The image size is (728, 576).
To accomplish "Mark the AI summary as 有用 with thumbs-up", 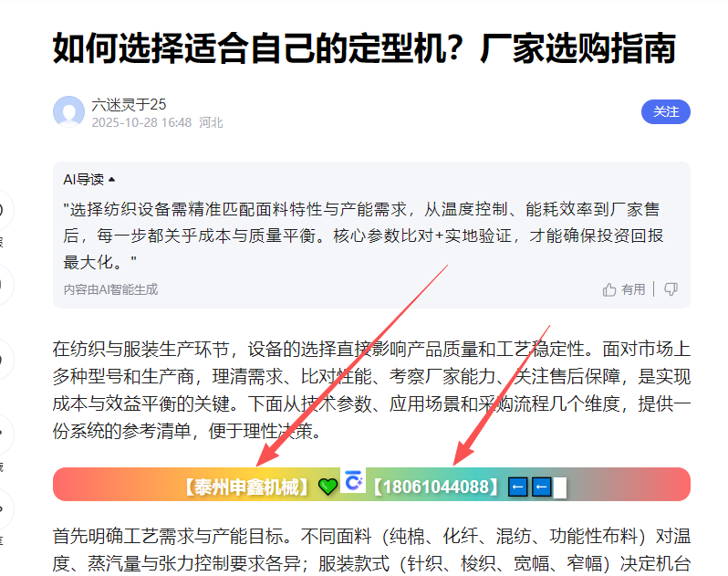I will point(624,289).
